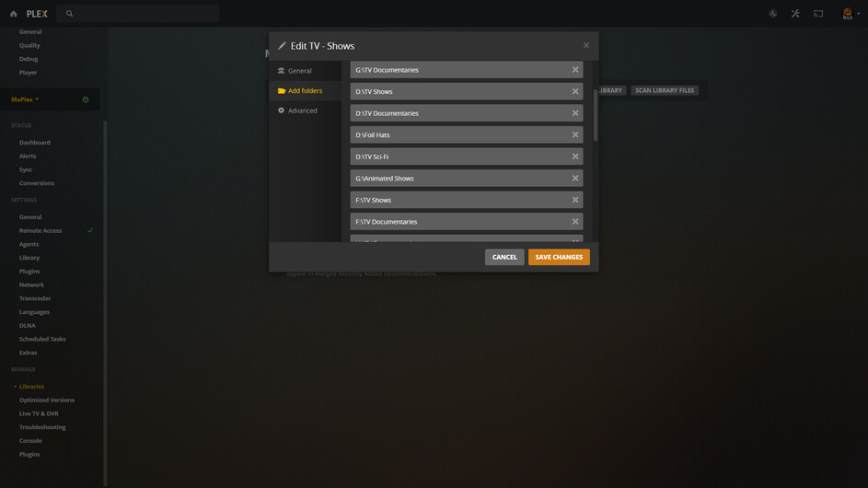Click the dialog folder list scrollbar
Viewport: 868px width, 488px height.
pyautogui.click(x=596, y=115)
